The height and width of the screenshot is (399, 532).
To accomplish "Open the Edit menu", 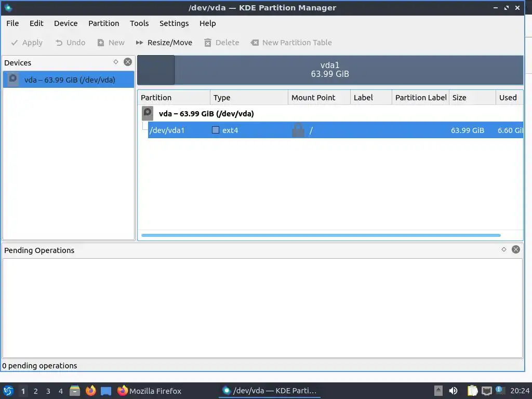I will (x=36, y=23).
